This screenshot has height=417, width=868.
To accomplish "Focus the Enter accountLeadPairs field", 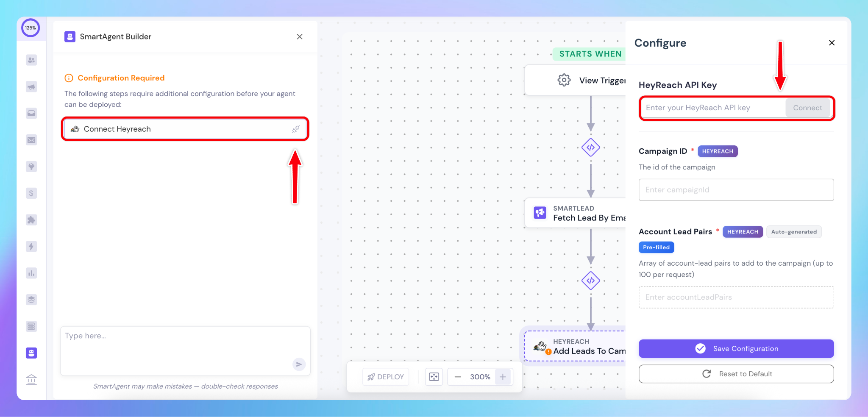I will pyautogui.click(x=736, y=297).
